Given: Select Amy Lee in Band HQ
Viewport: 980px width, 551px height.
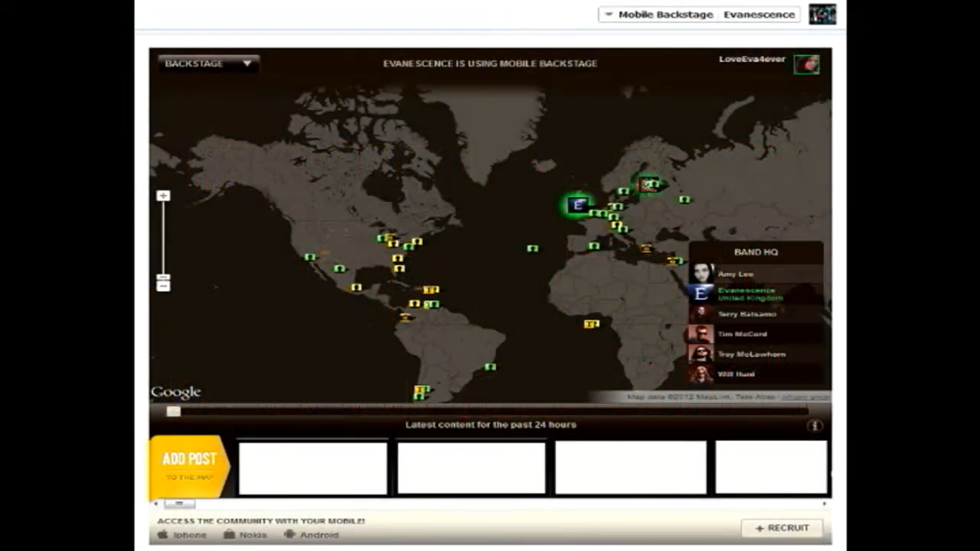Looking at the screenshot, I should coord(756,274).
